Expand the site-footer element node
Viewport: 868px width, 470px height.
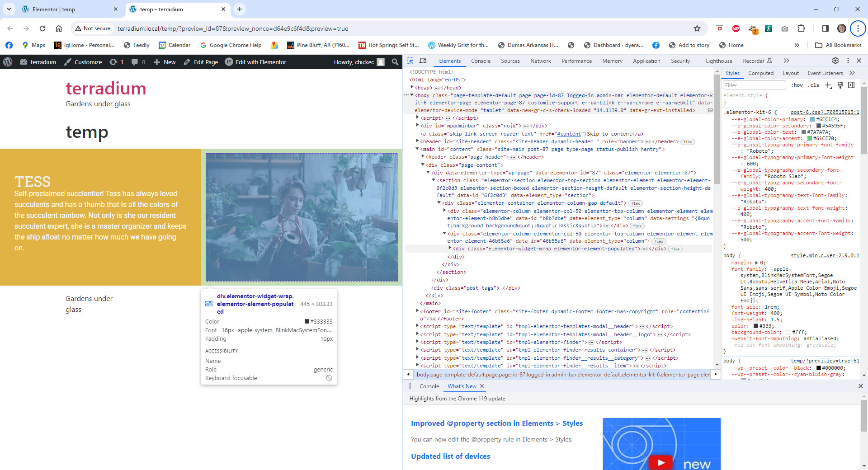417,310
